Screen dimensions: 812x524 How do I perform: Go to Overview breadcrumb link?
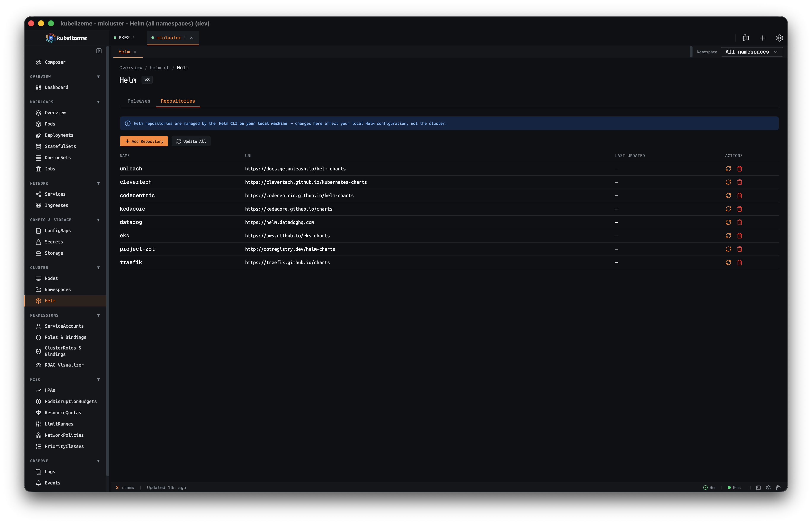[131, 68]
